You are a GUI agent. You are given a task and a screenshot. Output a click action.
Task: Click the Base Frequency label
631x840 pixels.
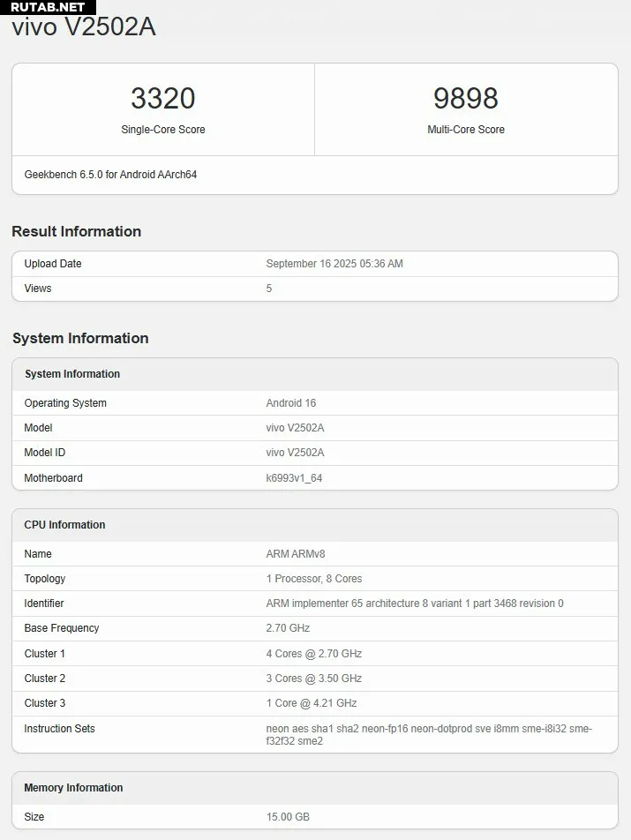[x=62, y=628]
